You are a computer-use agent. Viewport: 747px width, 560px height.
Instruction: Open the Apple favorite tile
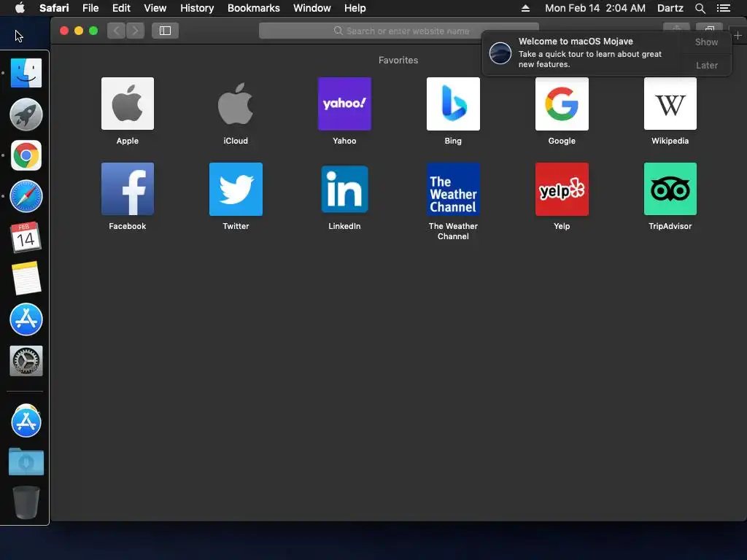click(127, 104)
